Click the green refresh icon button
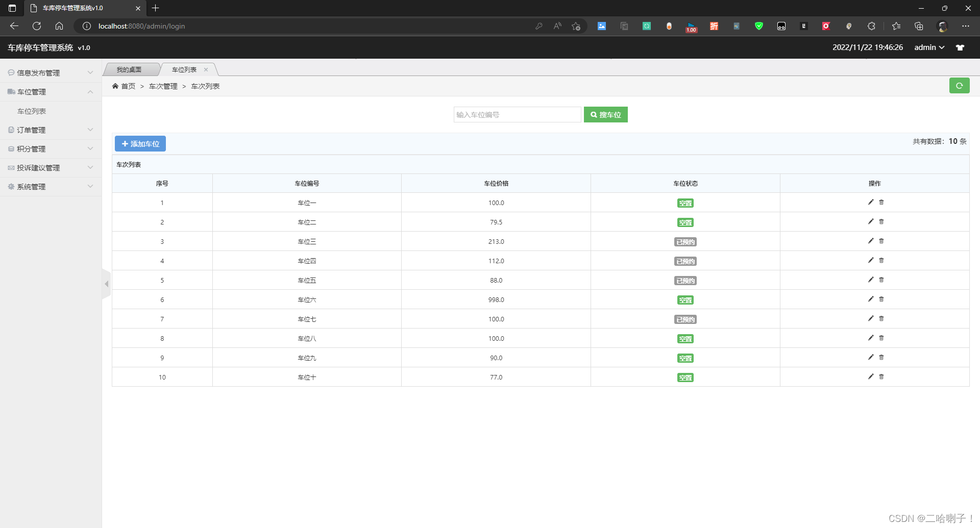The image size is (980, 528). [x=959, y=86]
